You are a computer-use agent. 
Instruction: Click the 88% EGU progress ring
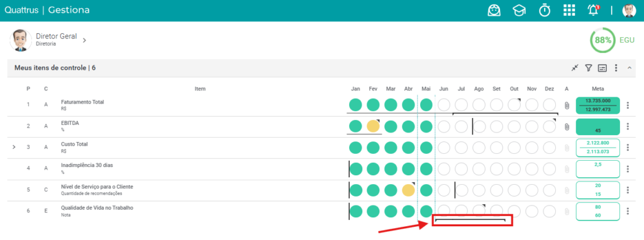click(x=602, y=40)
